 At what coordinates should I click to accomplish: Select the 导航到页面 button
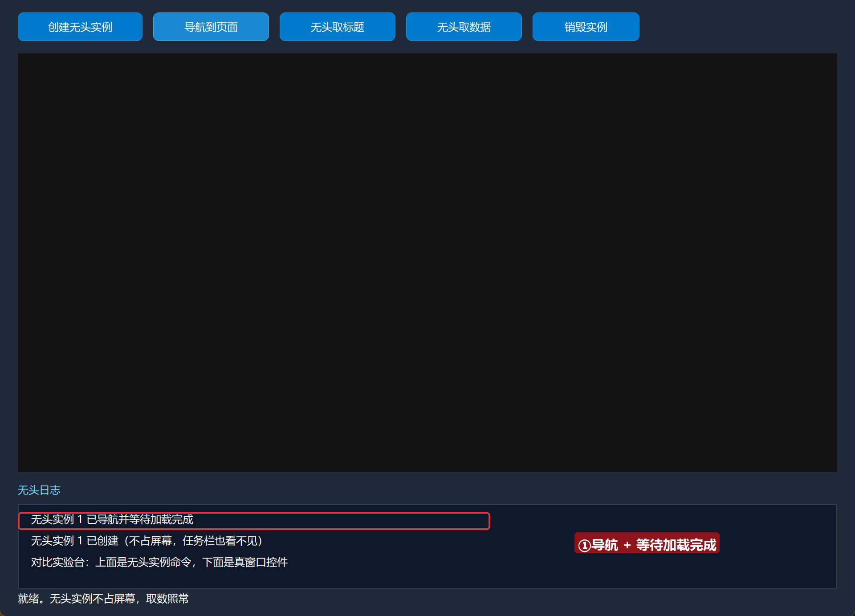click(x=211, y=27)
